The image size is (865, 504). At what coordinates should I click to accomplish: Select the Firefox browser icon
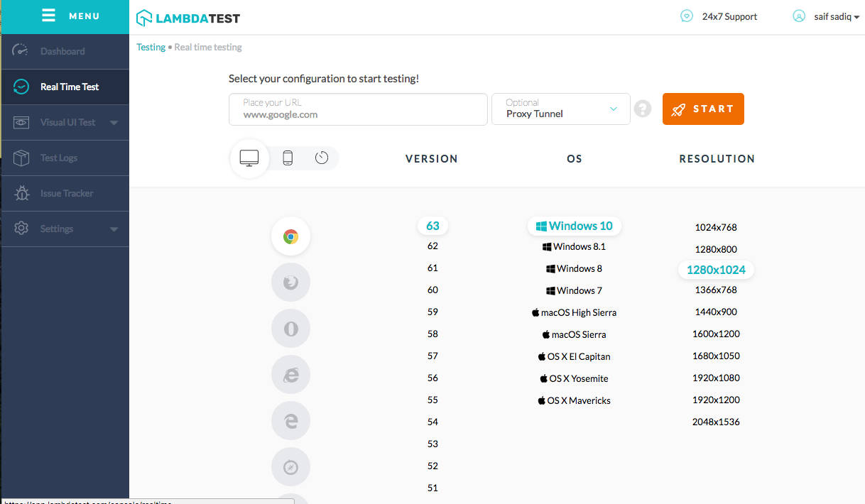[x=290, y=282]
